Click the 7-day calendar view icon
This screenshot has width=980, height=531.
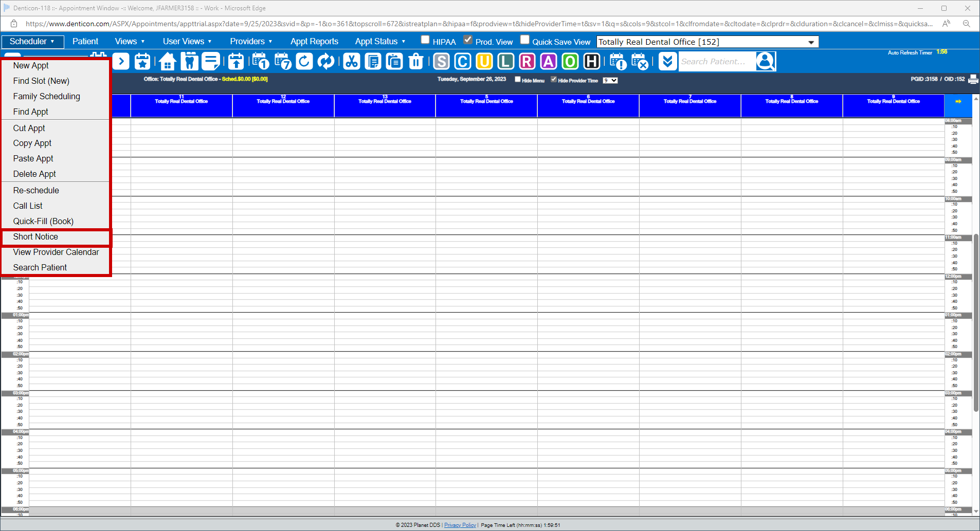click(x=283, y=62)
